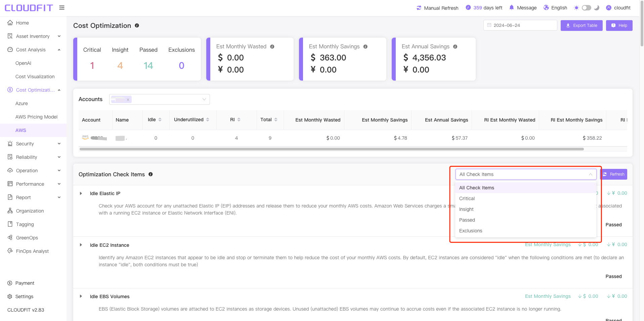Screen dimensions: 644x321
Task: Click the page vertical scrollbar
Action: (x=642, y=24)
